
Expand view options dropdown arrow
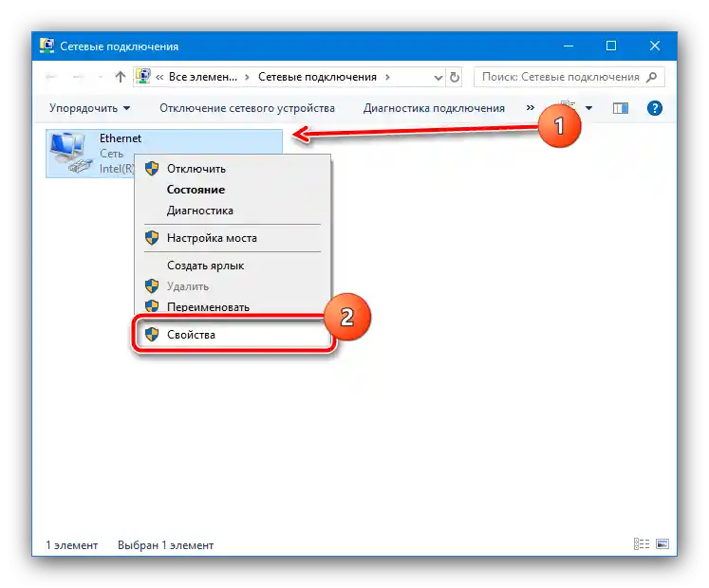[x=588, y=108]
